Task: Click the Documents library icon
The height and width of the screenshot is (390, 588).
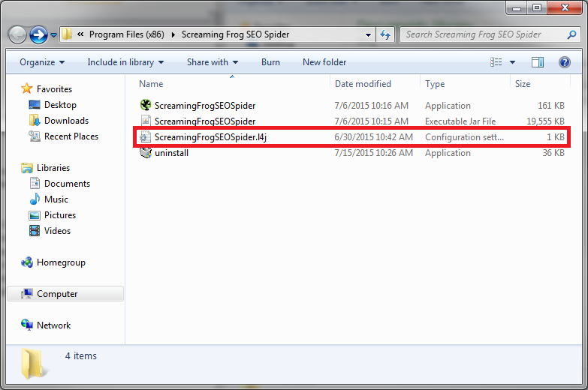Action: tap(35, 184)
